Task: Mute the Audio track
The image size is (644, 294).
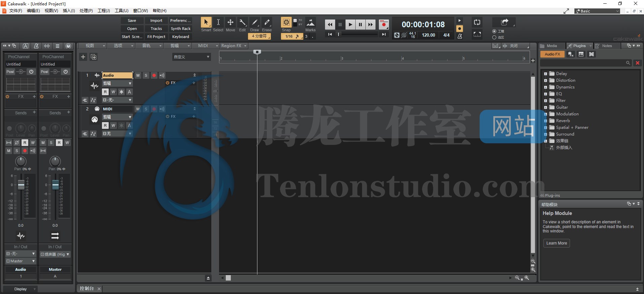Action: coord(138,75)
